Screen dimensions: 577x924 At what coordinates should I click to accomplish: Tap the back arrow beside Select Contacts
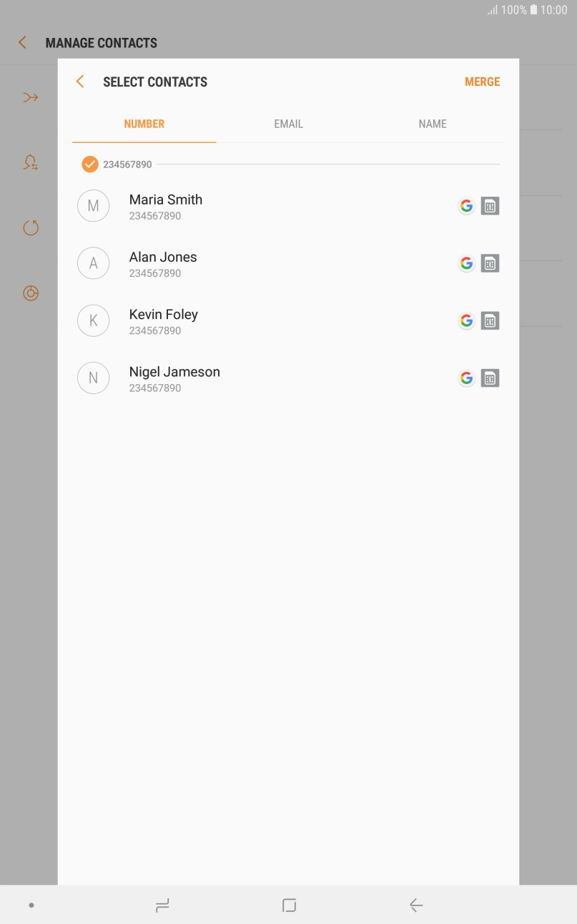click(80, 82)
